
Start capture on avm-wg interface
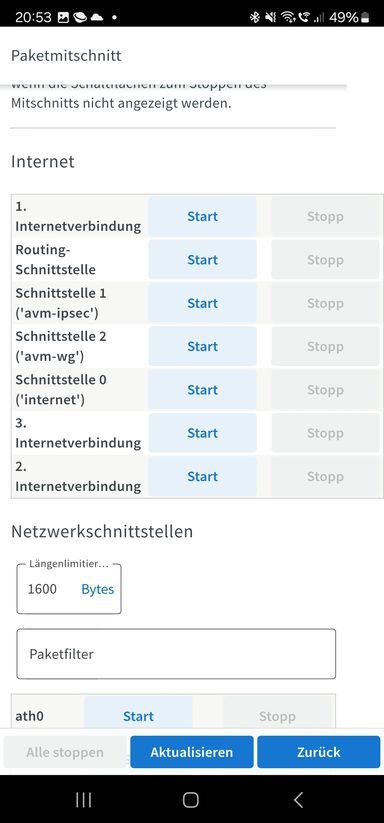click(x=202, y=346)
